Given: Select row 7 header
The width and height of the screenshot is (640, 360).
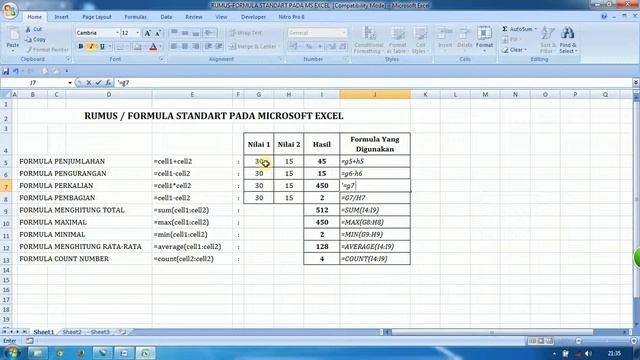Looking at the screenshot, I should click(6, 186).
